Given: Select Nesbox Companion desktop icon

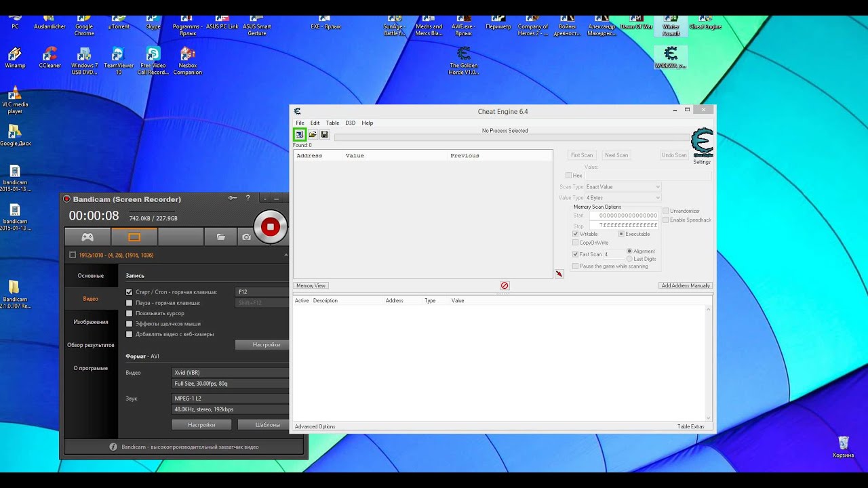Looking at the screenshot, I should coord(188,61).
